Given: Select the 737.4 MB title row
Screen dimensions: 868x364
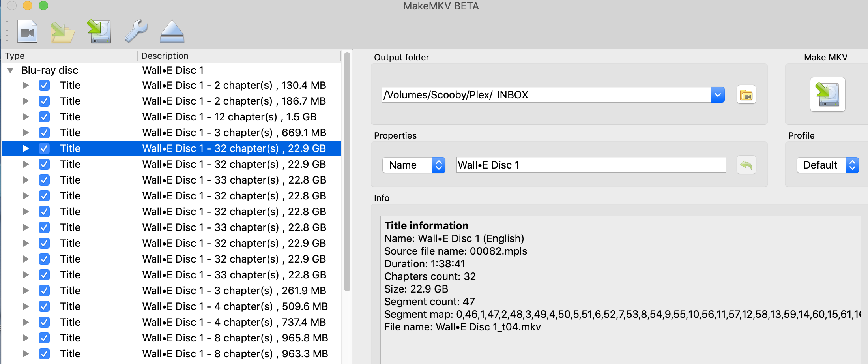Looking at the screenshot, I should point(171,322).
